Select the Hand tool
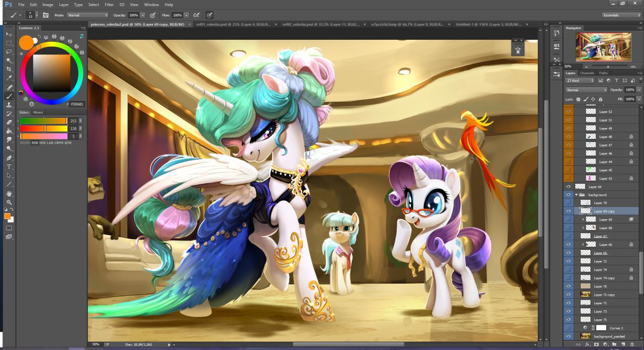Image resolution: width=644 pixels, height=350 pixels. point(9,193)
